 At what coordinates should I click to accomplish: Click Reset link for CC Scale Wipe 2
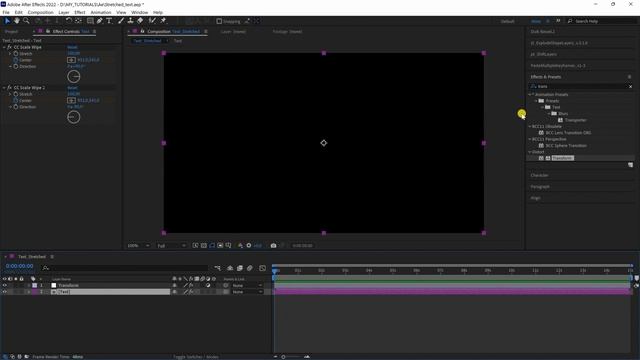coord(72,88)
